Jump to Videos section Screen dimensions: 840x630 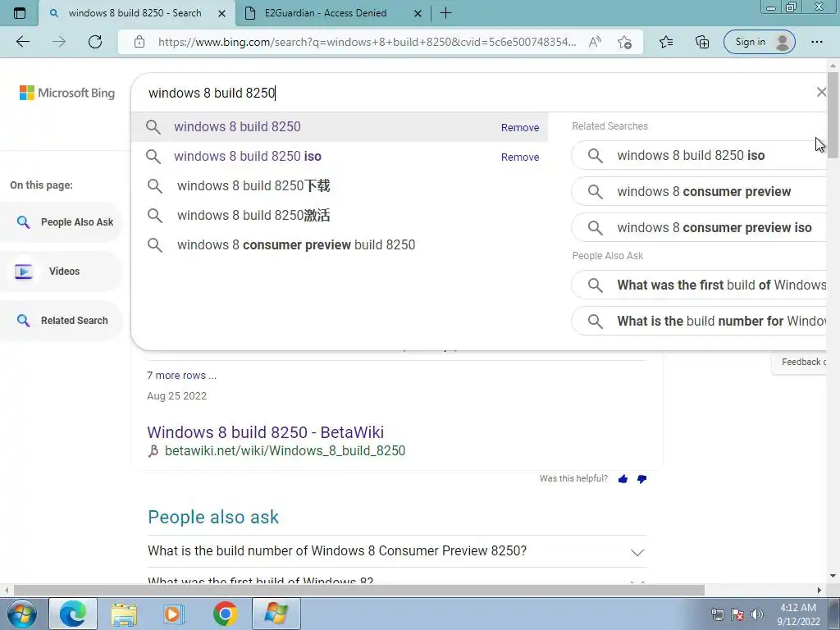coord(62,271)
